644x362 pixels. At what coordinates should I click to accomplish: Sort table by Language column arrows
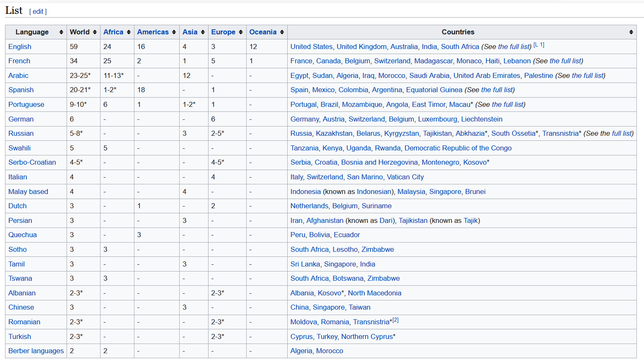coord(61,32)
